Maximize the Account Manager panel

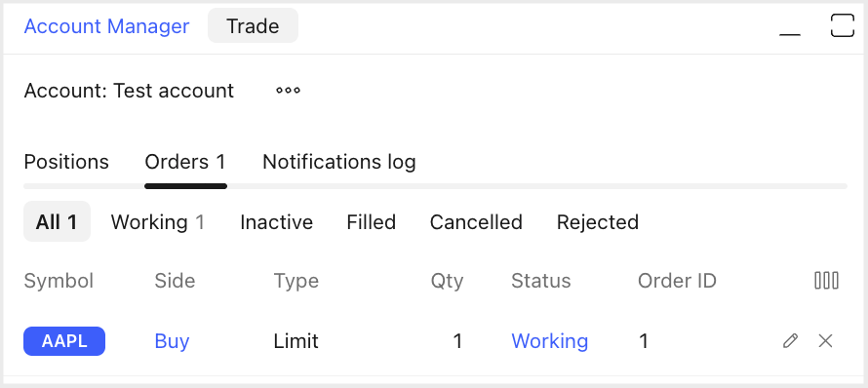[842, 26]
